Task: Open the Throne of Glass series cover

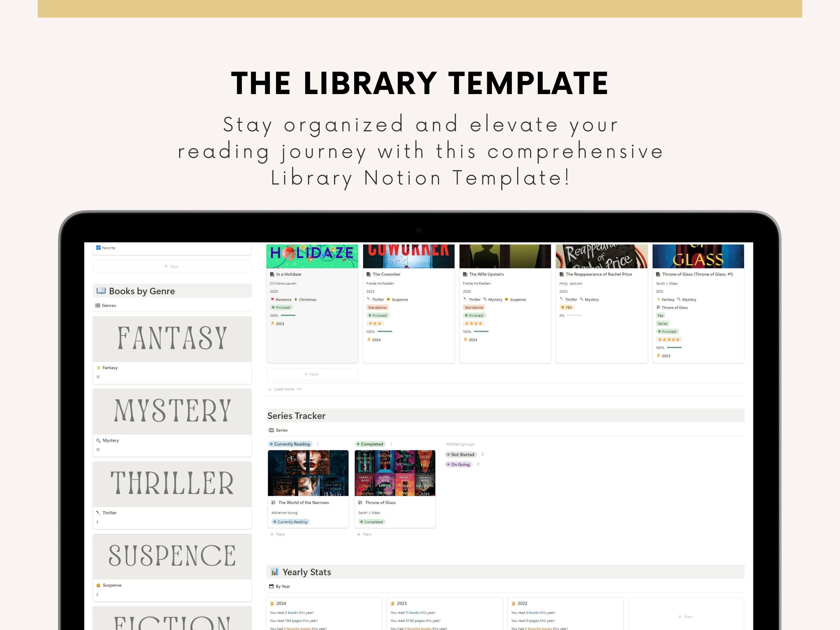Action: click(x=395, y=473)
